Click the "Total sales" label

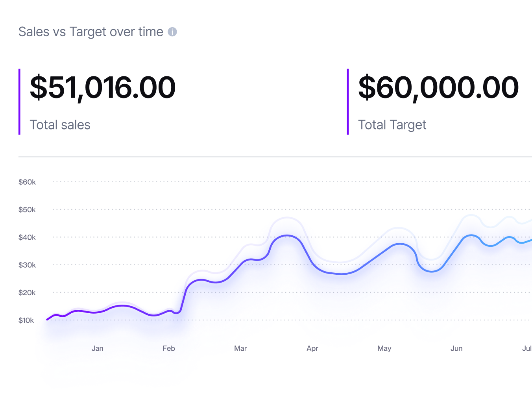pyautogui.click(x=60, y=125)
